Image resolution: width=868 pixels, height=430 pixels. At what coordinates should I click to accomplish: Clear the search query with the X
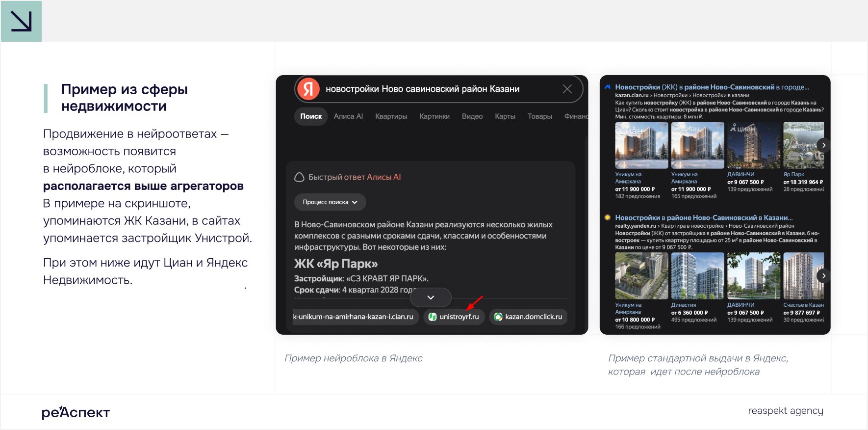tap(567, 89)
